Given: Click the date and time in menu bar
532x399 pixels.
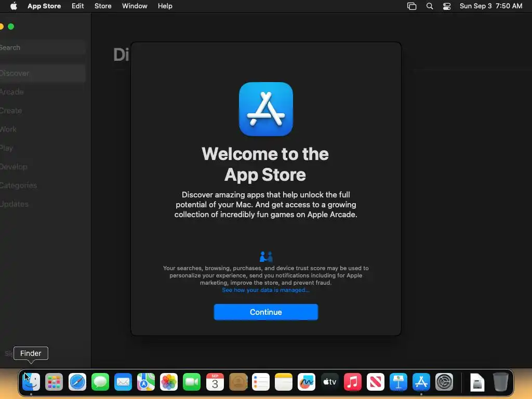Looking at the screenshot, I should (491, 6).
